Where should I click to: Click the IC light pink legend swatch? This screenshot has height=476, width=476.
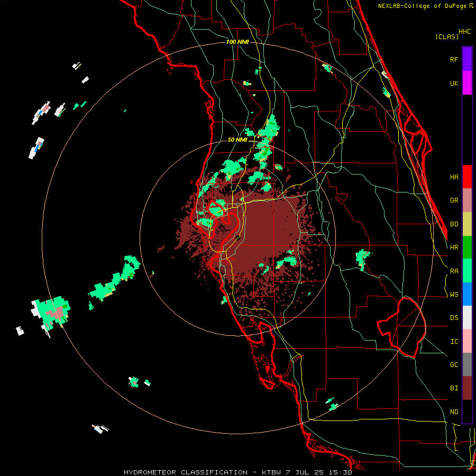[467, 341]
